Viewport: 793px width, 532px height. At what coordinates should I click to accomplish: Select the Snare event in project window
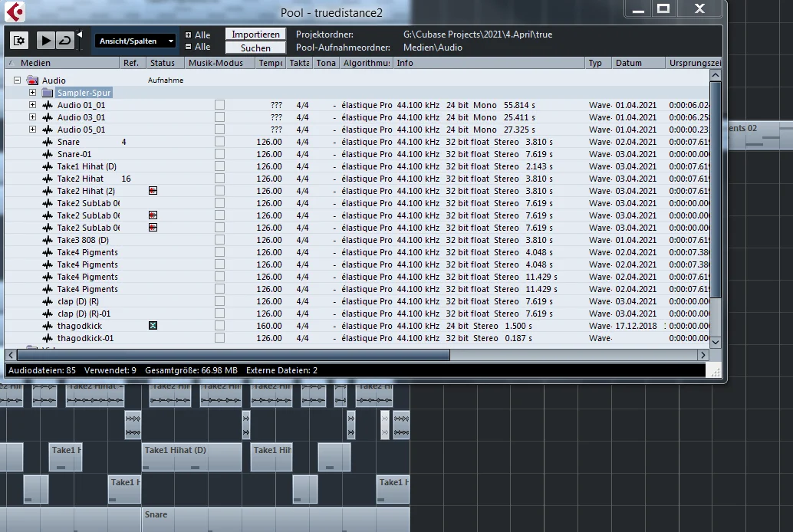tap(275, 520)
